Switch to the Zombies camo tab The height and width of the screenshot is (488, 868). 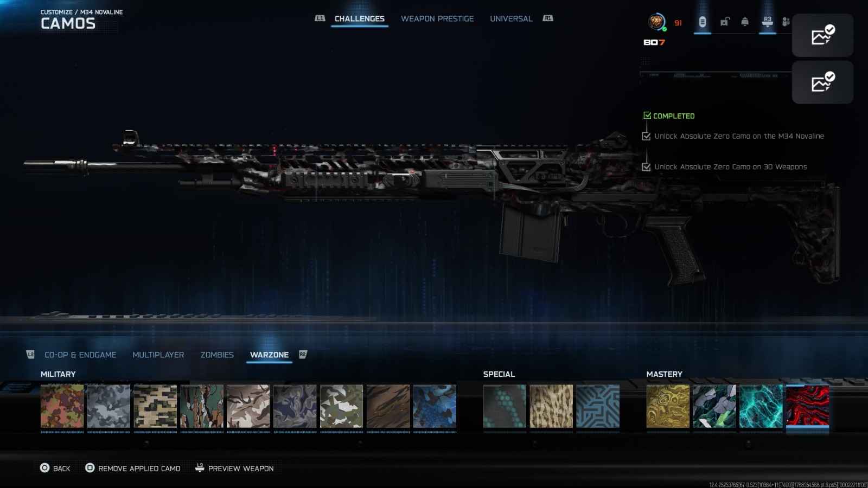pyautogui.click(x=217, y=355)
